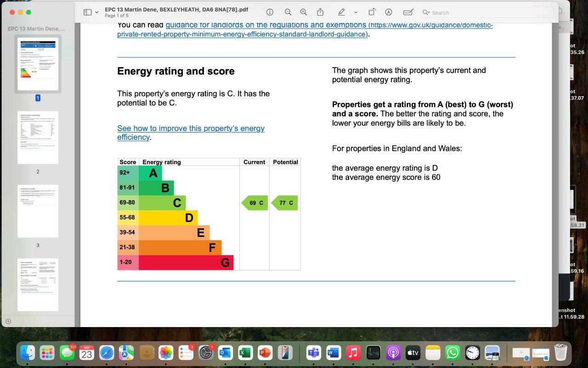This screenshot has width=588, height=368.
Task: Toggle the form filling toolbar
Action: tap(407, 12)
